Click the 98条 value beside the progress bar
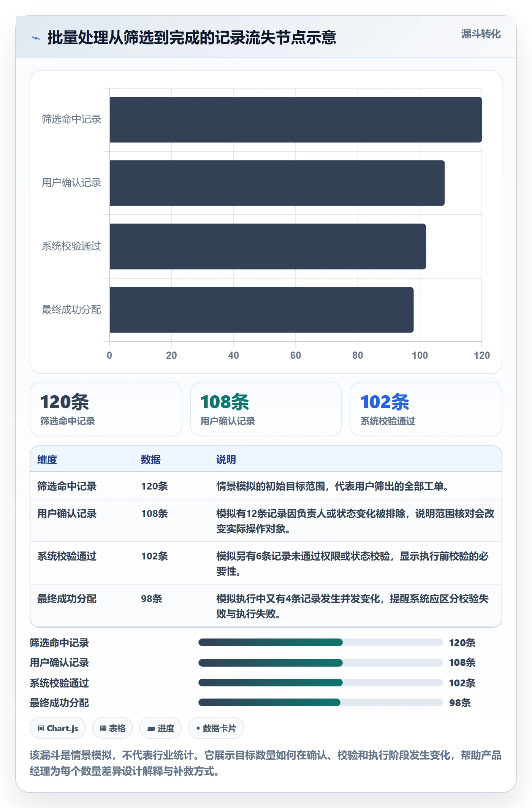 [x=460, y=703]
